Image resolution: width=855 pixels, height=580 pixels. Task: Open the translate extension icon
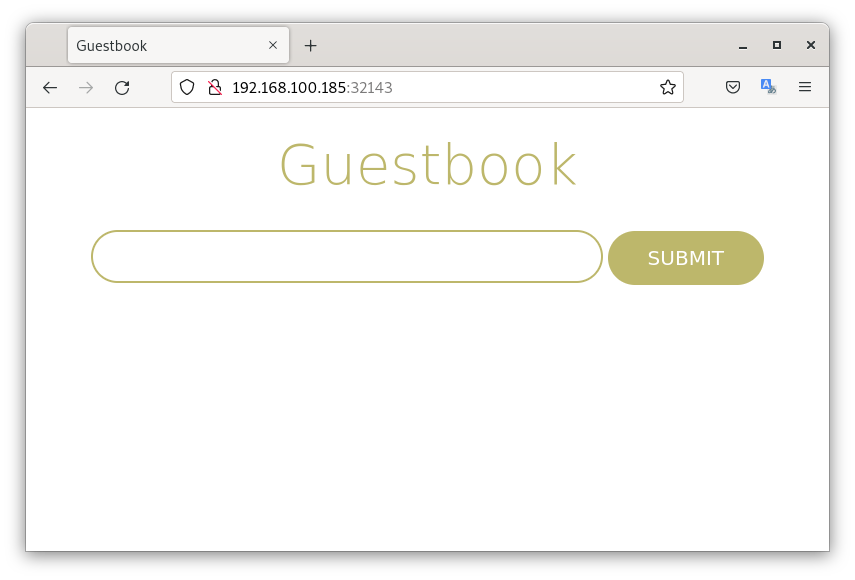coord(768,88)
